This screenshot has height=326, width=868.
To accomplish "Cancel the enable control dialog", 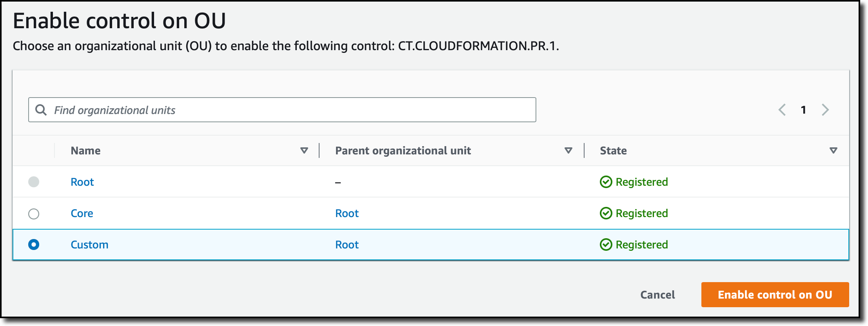I will [x=657, y=295].
